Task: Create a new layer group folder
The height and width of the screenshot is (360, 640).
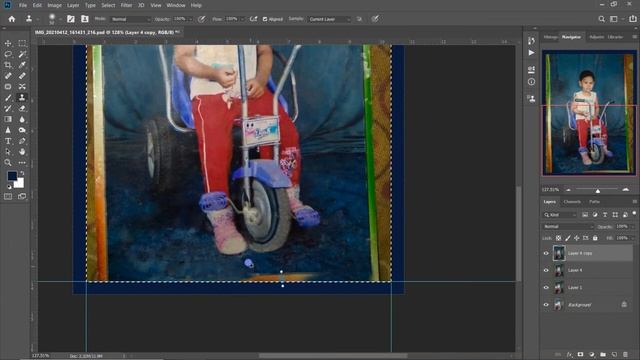Action: [x=603, y=354]
